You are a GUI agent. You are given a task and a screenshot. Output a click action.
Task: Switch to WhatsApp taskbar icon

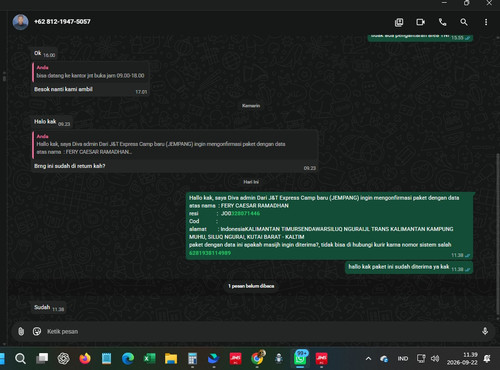coord(300,359)
